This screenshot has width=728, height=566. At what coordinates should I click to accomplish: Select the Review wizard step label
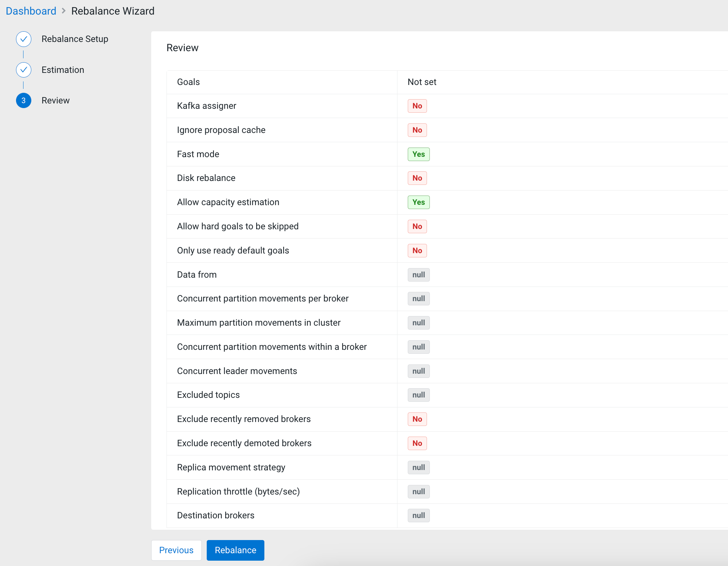[x=56, y=101]
